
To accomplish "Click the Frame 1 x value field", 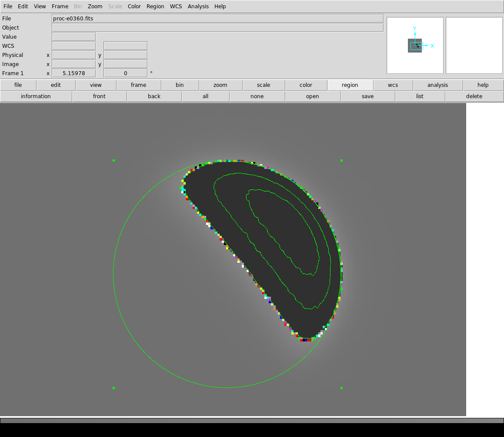I will [x=73, y=73].
